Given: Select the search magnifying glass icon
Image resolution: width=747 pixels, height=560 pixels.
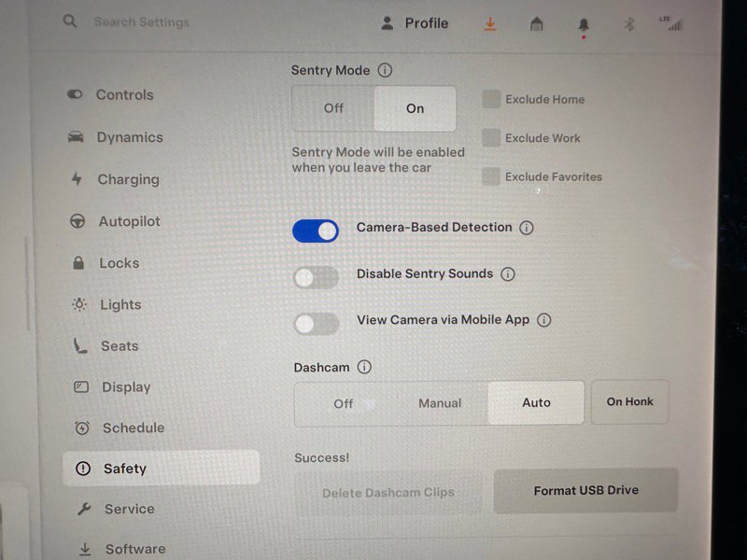Looking at the screenshot, I should pos(70,21).
